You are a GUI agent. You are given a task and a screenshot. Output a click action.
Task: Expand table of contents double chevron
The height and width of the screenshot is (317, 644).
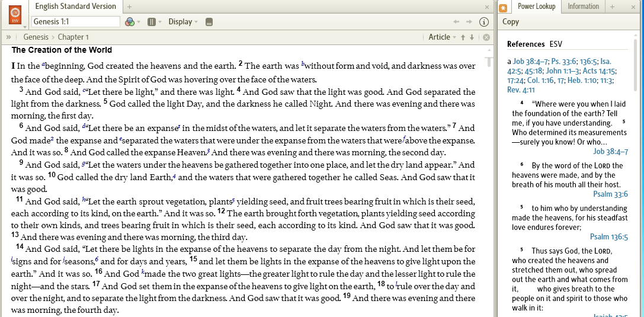(9, 37)
